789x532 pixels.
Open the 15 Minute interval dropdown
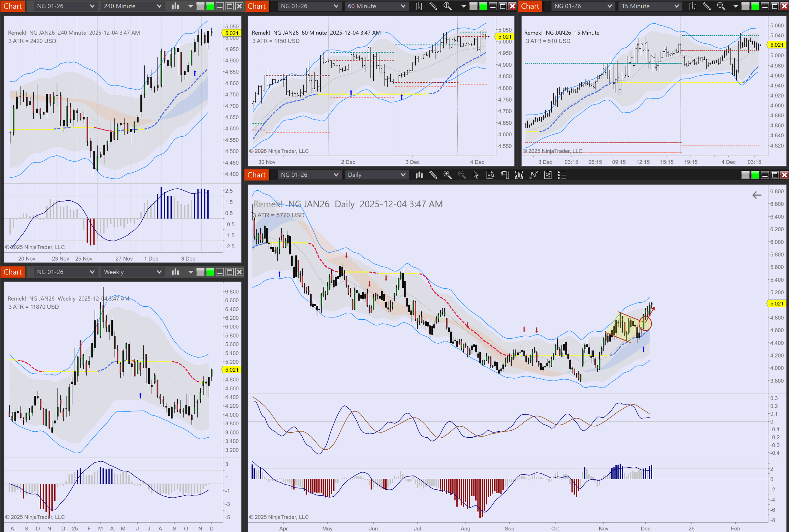pyautogui.click(x=650, y=6)
